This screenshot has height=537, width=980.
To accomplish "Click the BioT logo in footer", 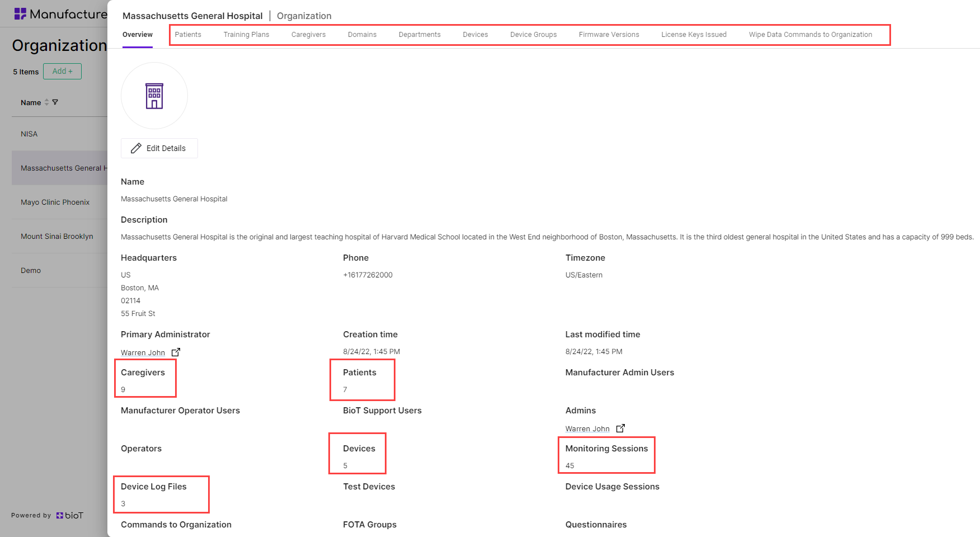I will click(x=70, y=515).
